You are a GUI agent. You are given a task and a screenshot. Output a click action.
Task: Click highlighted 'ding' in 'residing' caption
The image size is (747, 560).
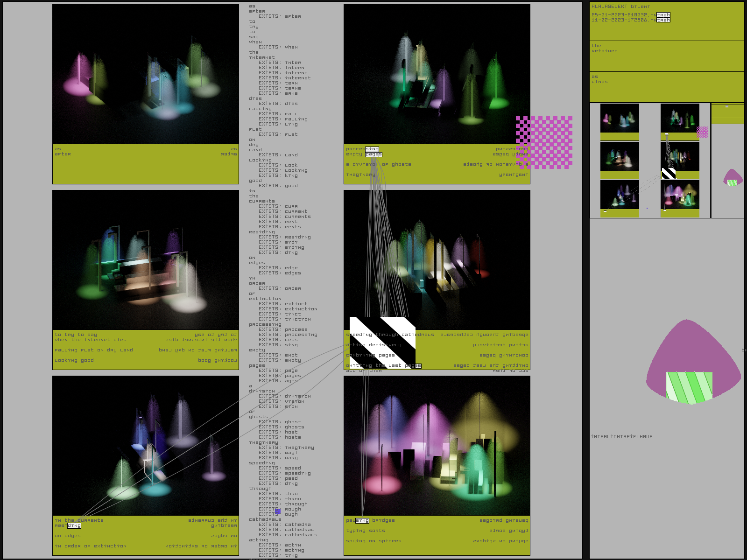pyautogui.click(x=74, y=525)
